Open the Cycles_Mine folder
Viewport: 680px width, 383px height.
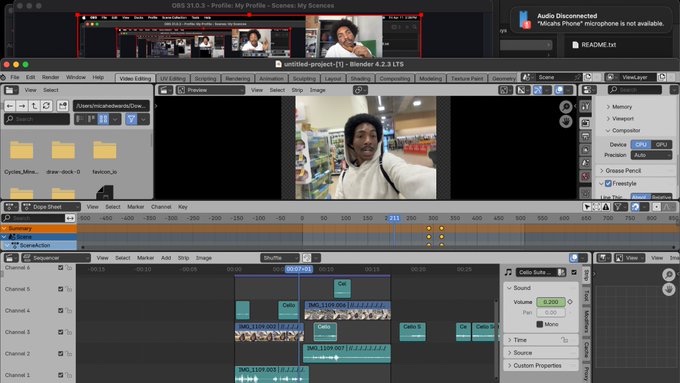pos(21,157)
